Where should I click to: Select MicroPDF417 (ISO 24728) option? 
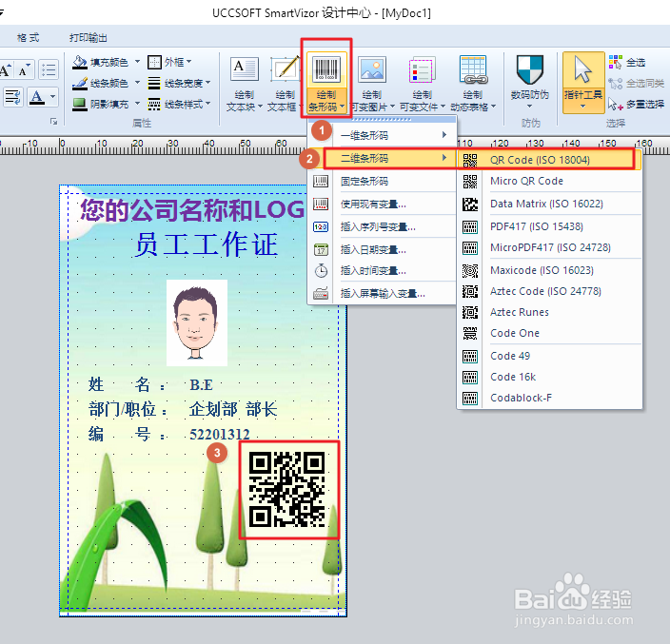pos(550,247)
